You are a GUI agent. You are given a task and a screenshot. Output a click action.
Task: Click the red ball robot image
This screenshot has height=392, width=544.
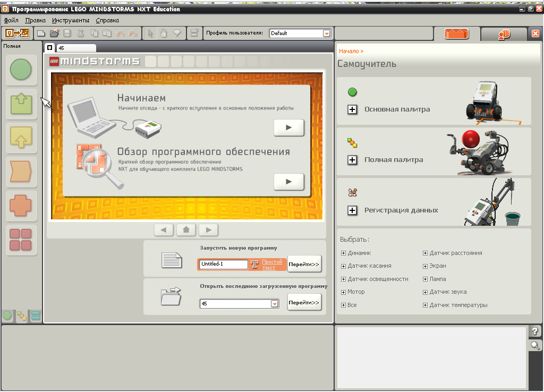click(x=479, y=152)
